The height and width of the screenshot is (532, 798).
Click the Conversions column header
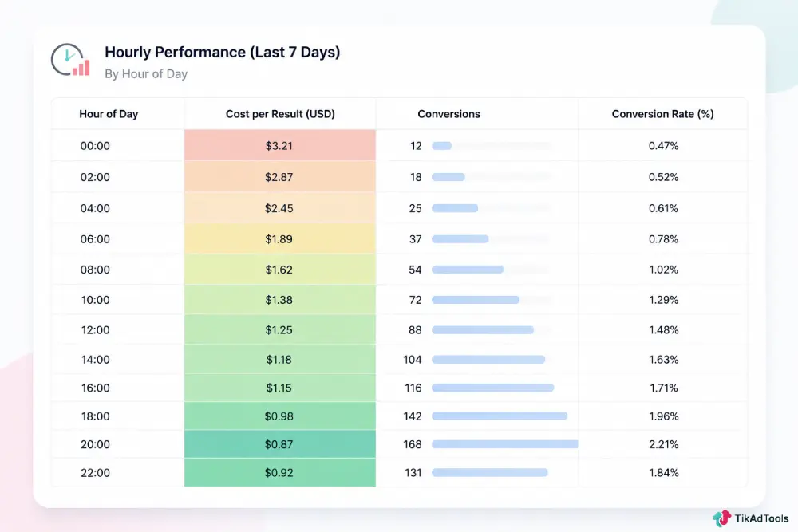tap(448, 114)
